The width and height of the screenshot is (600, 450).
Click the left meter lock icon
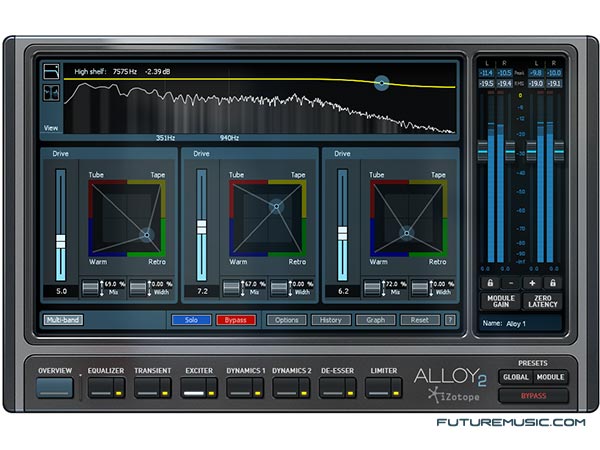[x=490, y=283]
